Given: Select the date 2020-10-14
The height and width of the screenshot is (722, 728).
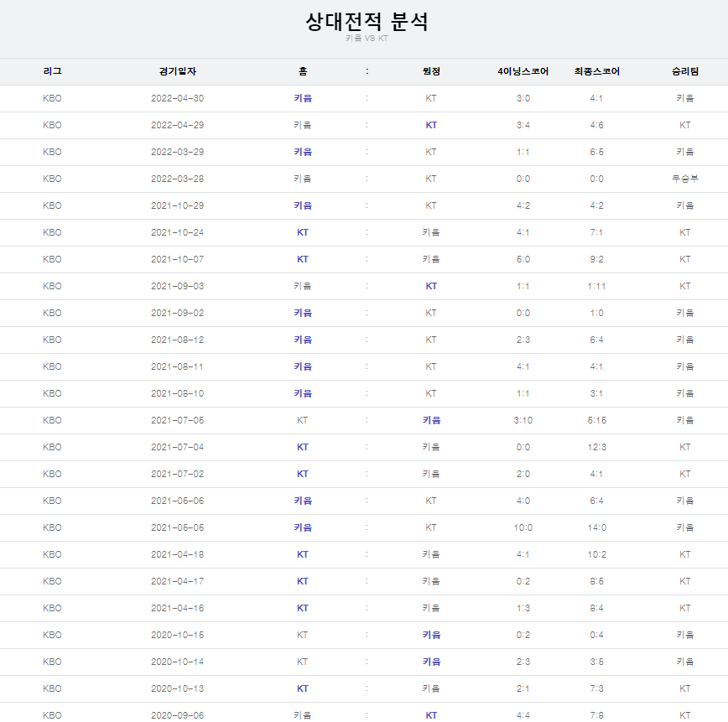Looking at the screenshot, I should (x=177, y=662).
